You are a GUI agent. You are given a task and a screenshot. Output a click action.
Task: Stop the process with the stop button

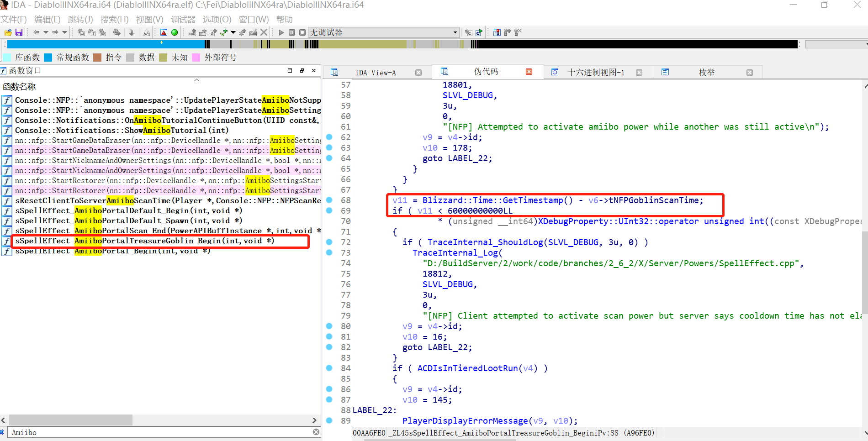coord(302,32)
